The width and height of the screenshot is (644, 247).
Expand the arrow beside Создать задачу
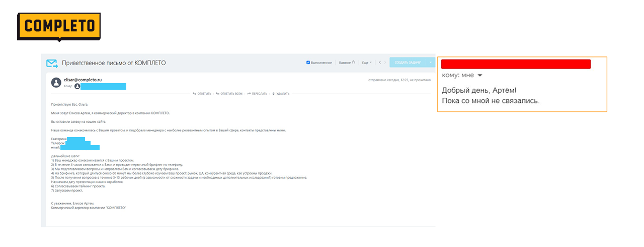[431, 63]
